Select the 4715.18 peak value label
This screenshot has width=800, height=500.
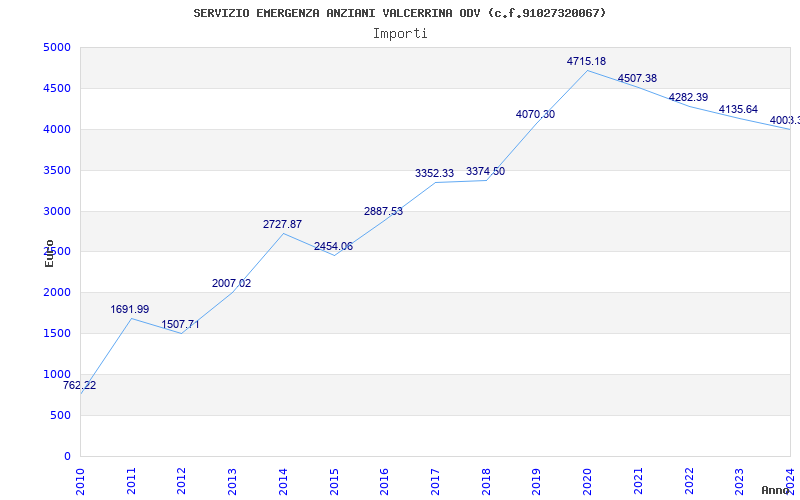click(x=586, y=61)
